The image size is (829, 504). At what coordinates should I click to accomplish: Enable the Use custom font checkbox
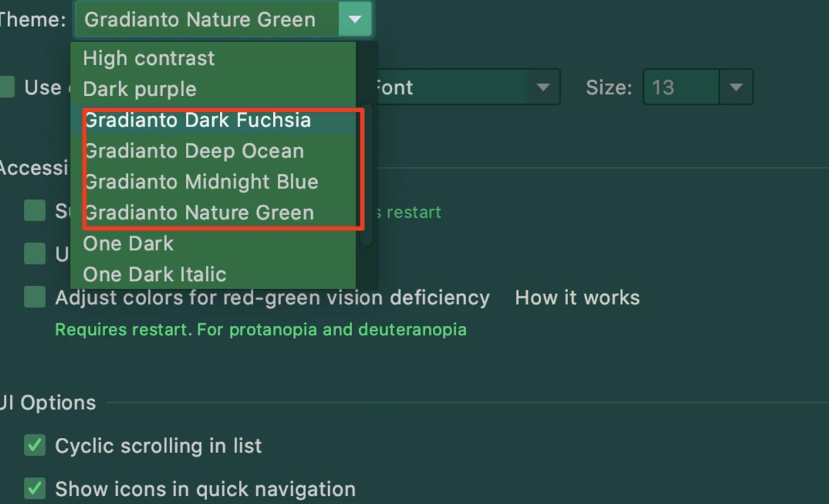[x=7, y=87]
